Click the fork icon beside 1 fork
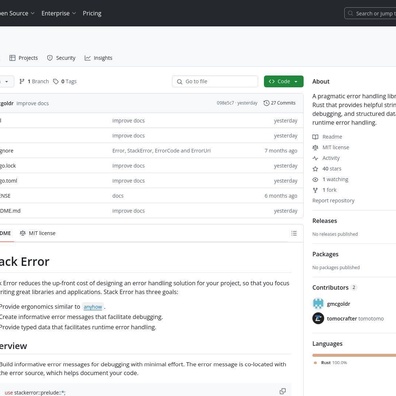Image resolution: width=396 pixels, height=396 pixels. pyautogui.click(x=315, y=190)
